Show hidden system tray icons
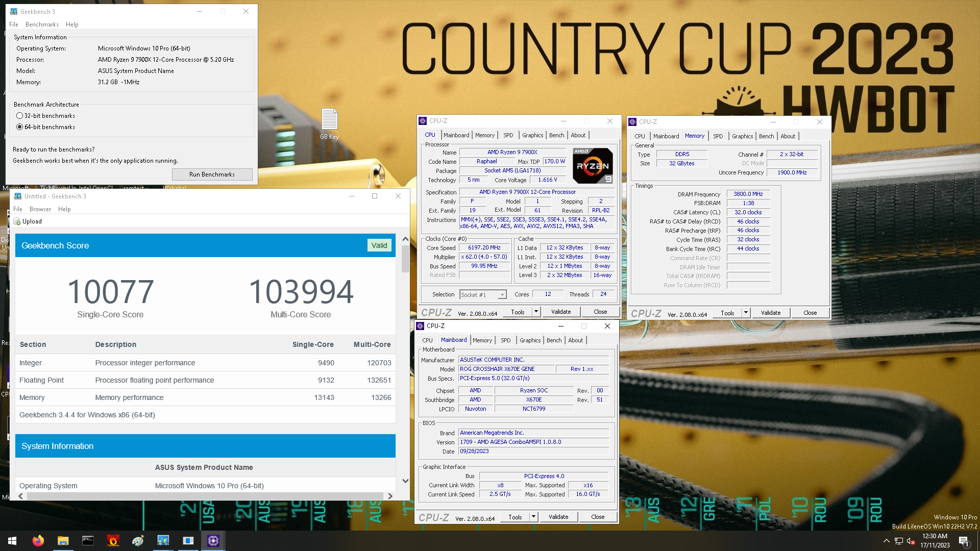Screen dimensions: 980x551 (886, 541)
